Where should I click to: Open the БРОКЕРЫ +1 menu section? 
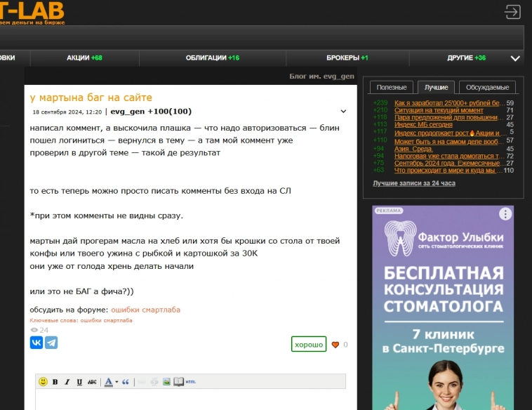[x=347, y=58]
